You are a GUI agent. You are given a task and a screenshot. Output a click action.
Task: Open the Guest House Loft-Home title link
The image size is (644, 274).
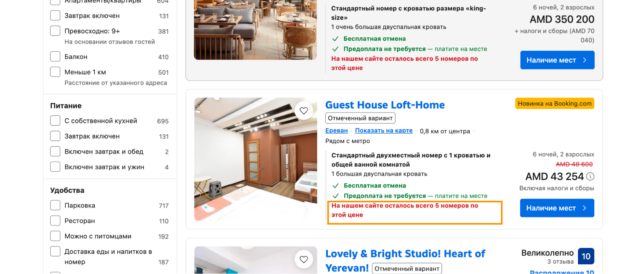pos(385,105)
